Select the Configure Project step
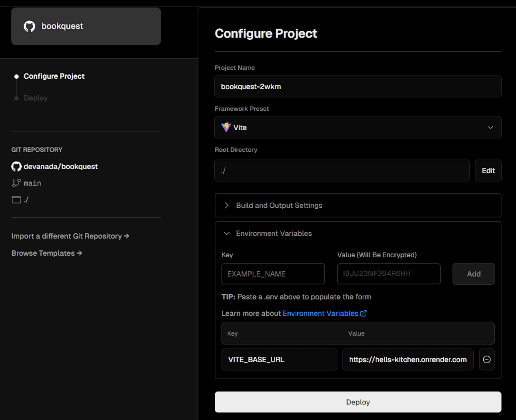The height and width of the screenshot is (420, 516). click(x=54, y=76)
